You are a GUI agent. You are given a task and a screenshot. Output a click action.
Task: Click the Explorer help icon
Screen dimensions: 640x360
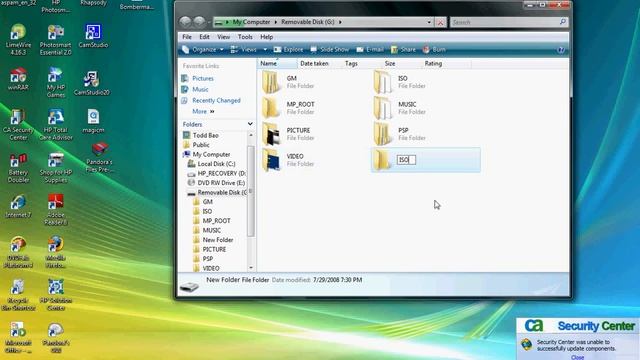tap(561, 50)
